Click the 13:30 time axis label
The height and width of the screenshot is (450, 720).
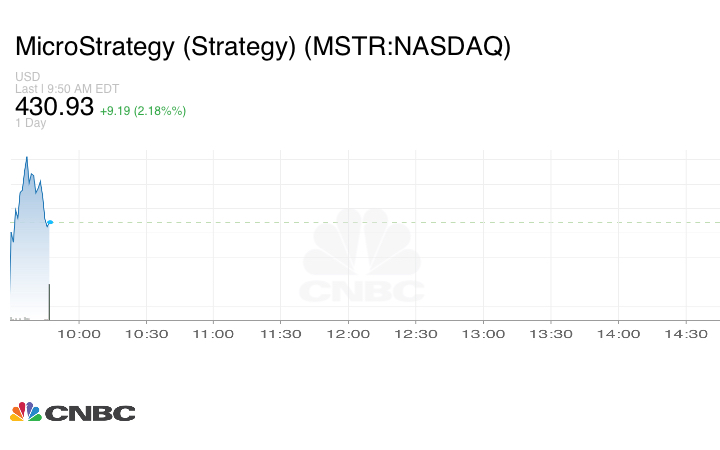click(550, 334)
